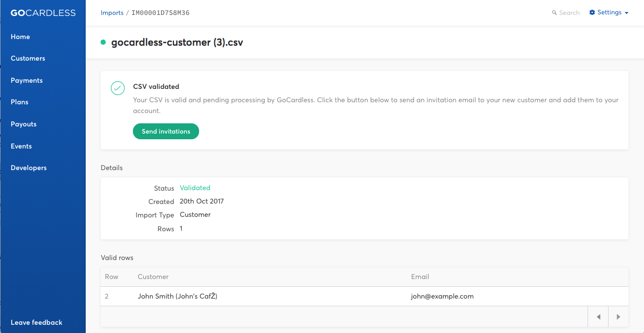Click the Valid rows section label

tap(117, 258)
